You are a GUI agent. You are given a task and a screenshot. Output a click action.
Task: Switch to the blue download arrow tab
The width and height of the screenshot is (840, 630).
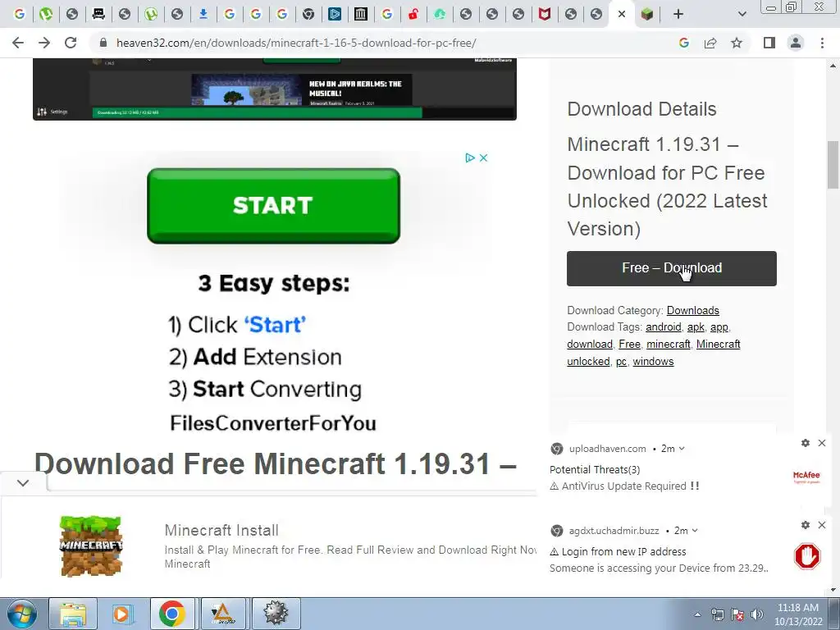pyautogui.click(x=203, y=14)
